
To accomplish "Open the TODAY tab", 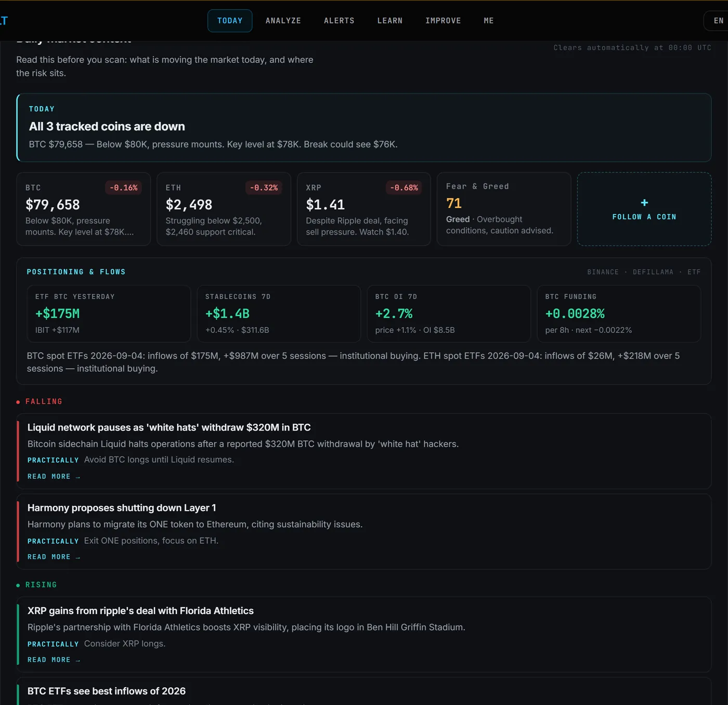I will tap(230, 21).
